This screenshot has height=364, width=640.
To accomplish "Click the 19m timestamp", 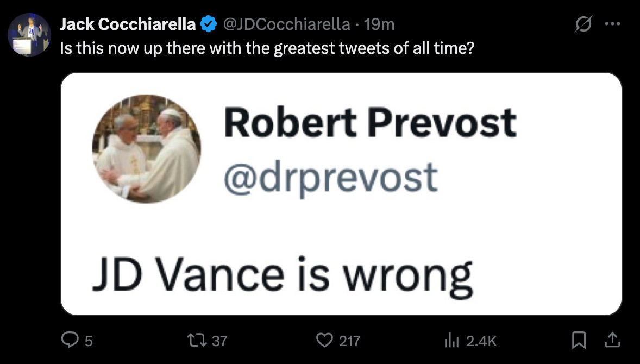I will pos(379,24).
